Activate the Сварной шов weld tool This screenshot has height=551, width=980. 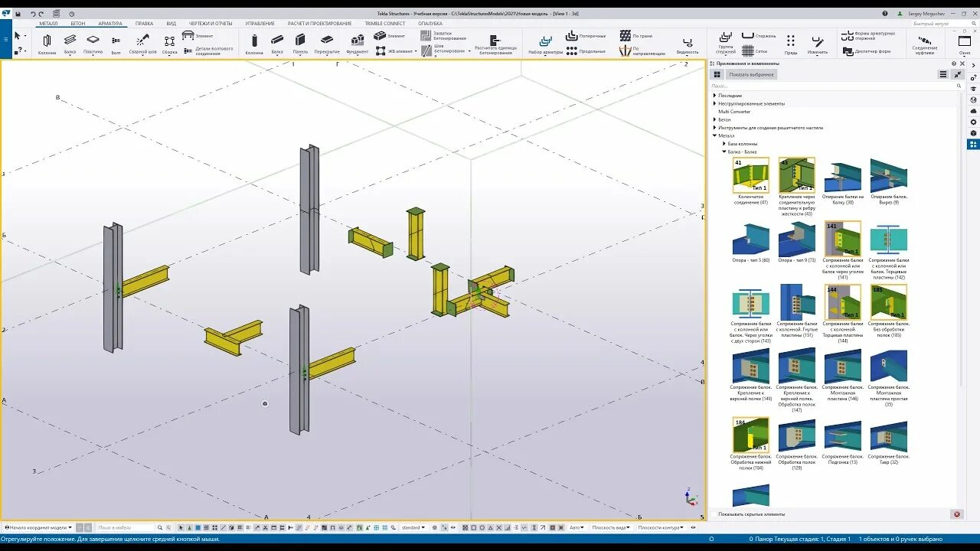(142, 44)
